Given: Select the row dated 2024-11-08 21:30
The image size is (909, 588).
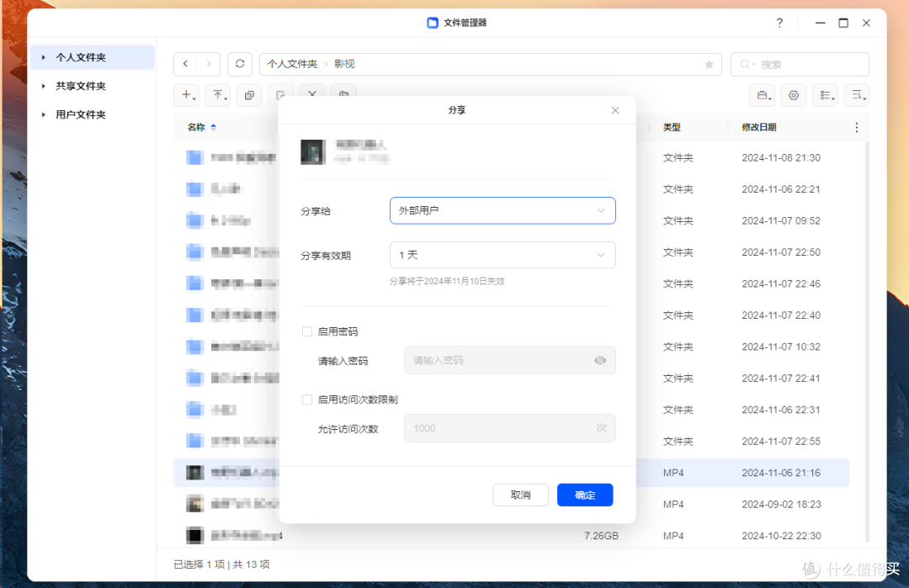Looking at the screenshot, I should [x=512, y=157].
